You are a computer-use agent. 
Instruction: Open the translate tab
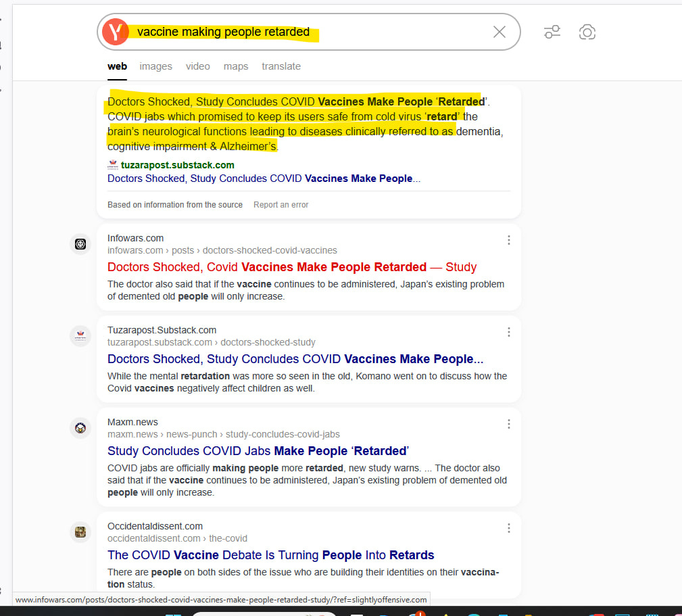pyautogui.click(x=281, y=66)
